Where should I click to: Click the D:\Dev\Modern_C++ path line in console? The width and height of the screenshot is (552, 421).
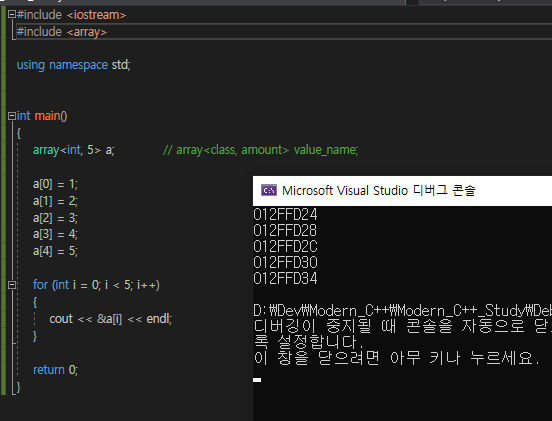(402, 311)
